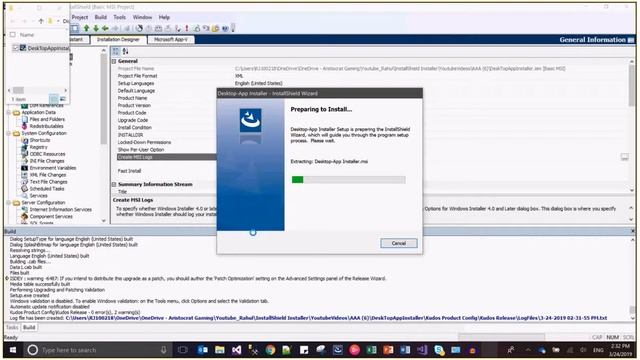Switch to Build output tab
The image size is (640, 360).
click(29, 327)
